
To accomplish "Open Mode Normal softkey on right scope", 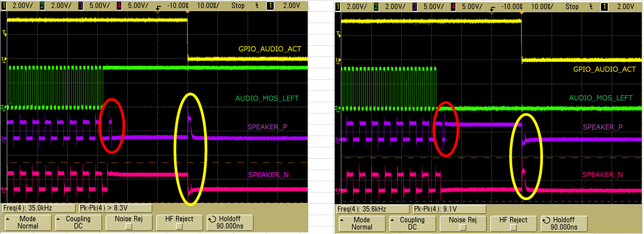I will [361, 223].
